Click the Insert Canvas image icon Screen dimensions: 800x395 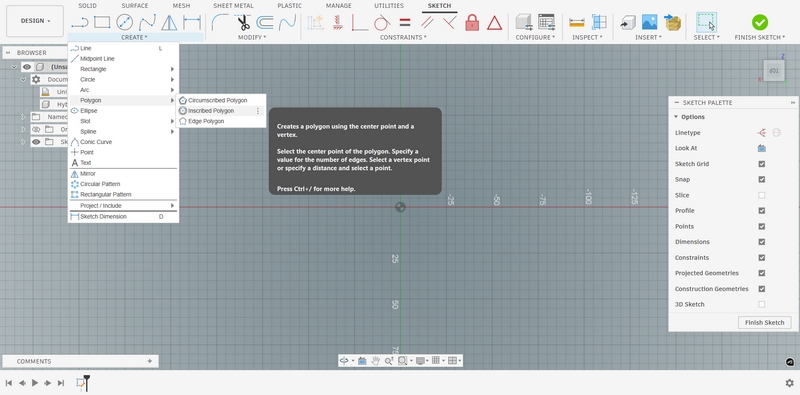click(x=649, y=22)
